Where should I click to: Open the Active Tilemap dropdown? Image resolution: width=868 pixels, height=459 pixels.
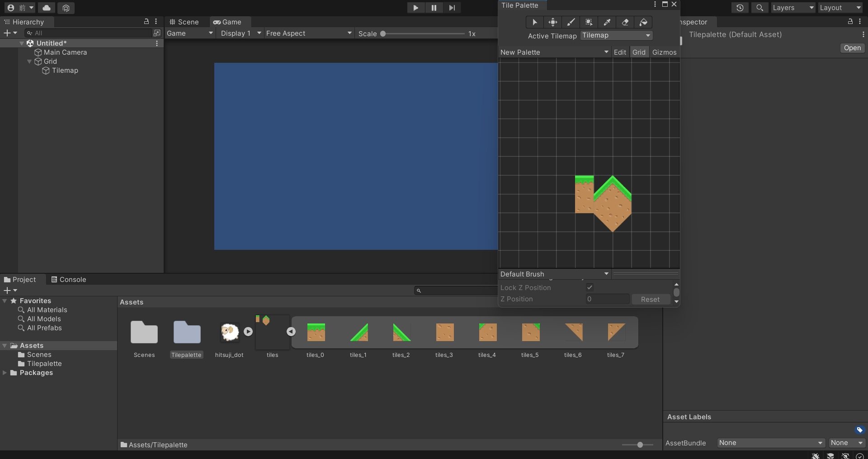[616, 35]
